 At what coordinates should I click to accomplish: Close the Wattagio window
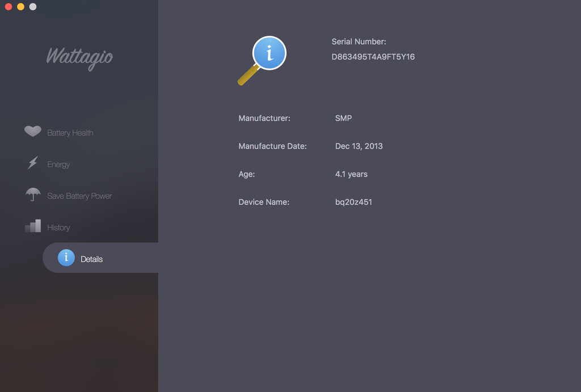tap(9, 7)
